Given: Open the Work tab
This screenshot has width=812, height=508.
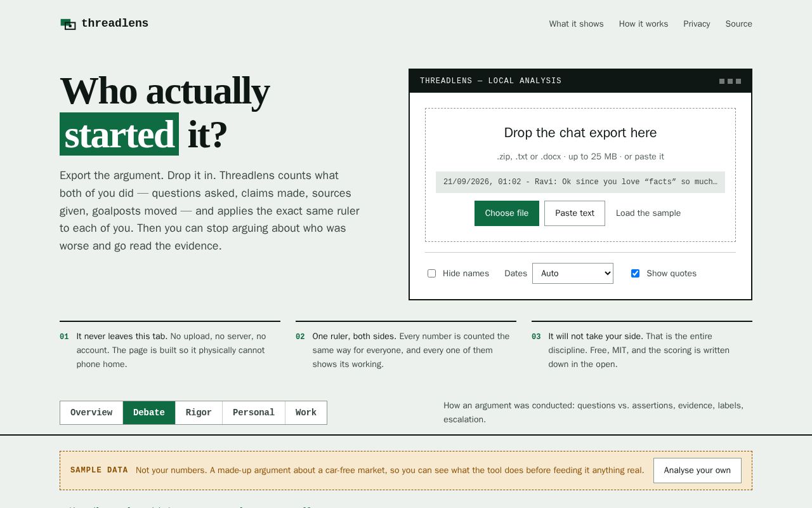Looking at the screenshot, I should [306, 413].
